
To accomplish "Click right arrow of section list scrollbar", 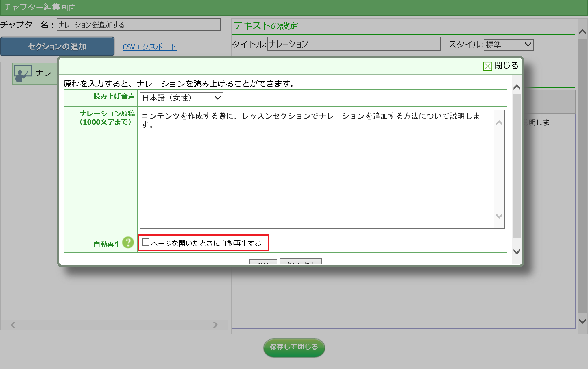I will [215, 325].
